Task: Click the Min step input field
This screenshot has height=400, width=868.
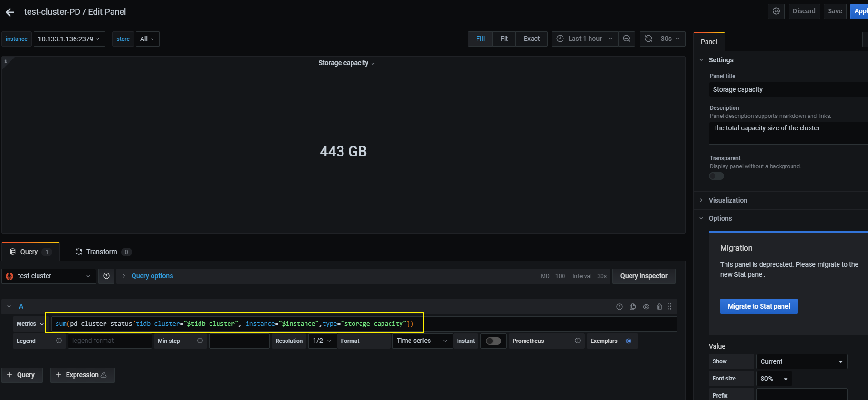Action: [x=239, y=341]
